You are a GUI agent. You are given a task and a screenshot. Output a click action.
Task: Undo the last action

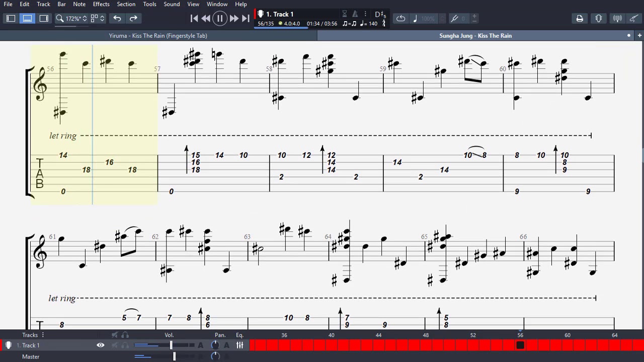117,19
